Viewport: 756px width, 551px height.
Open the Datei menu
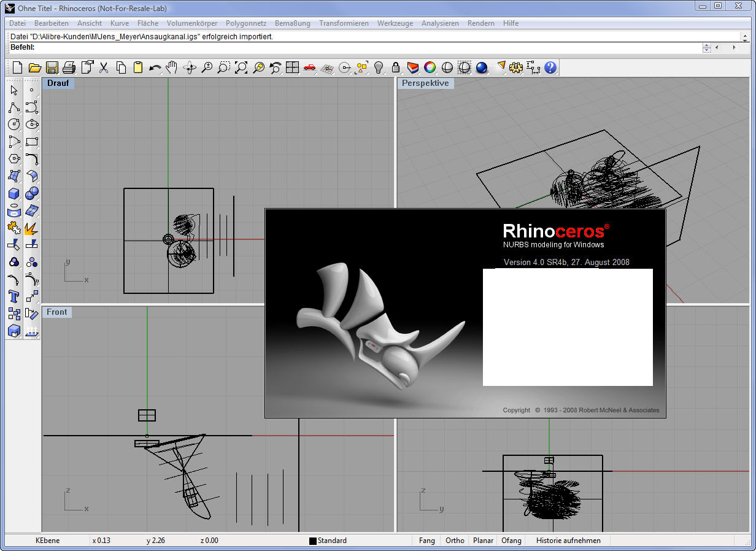[17, 23]
